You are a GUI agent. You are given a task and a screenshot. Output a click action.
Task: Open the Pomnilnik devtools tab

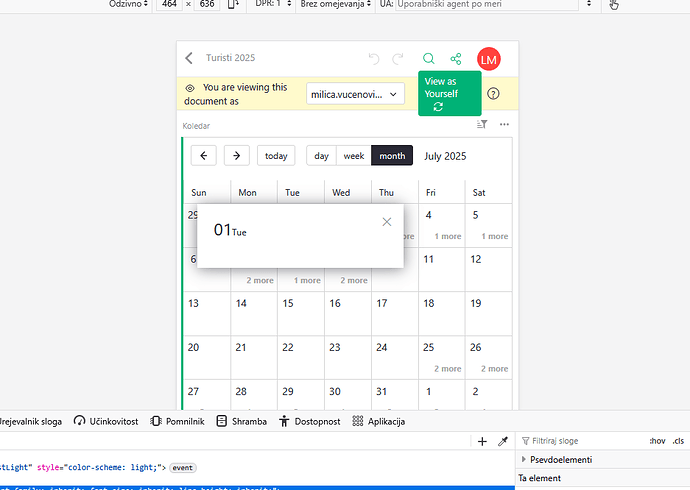[177, 421]
